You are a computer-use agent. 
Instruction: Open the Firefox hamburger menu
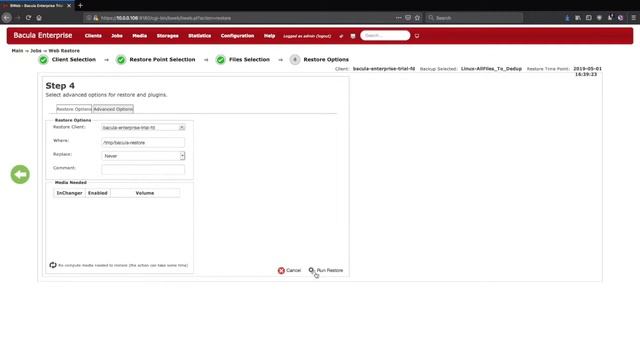pyautogui.click(x=633, y=18)
